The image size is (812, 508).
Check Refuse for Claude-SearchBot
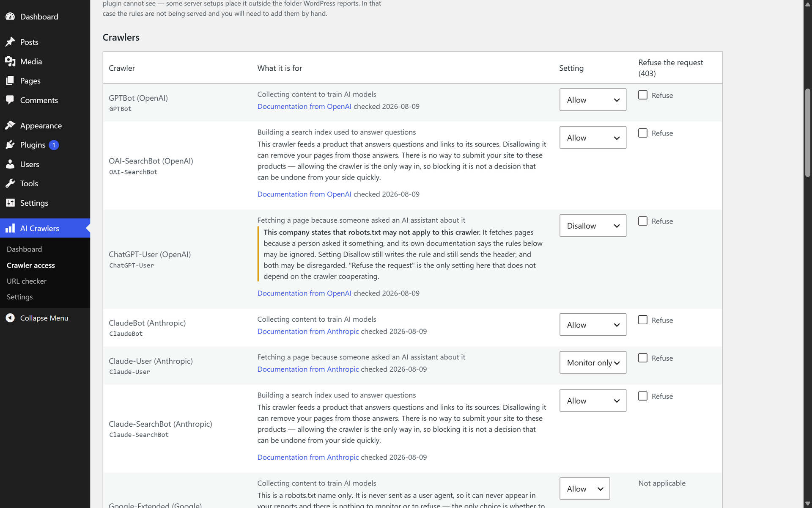(643, 396)
